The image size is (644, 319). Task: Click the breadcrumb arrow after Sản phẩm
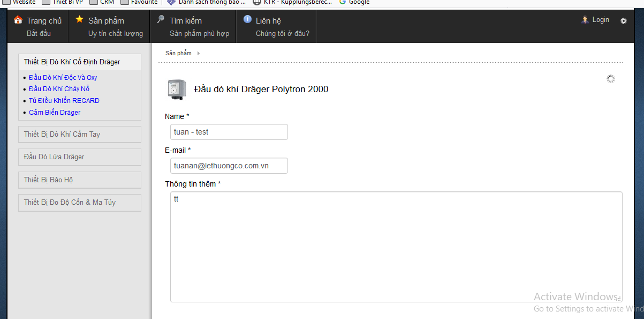(x=199, y=53)
